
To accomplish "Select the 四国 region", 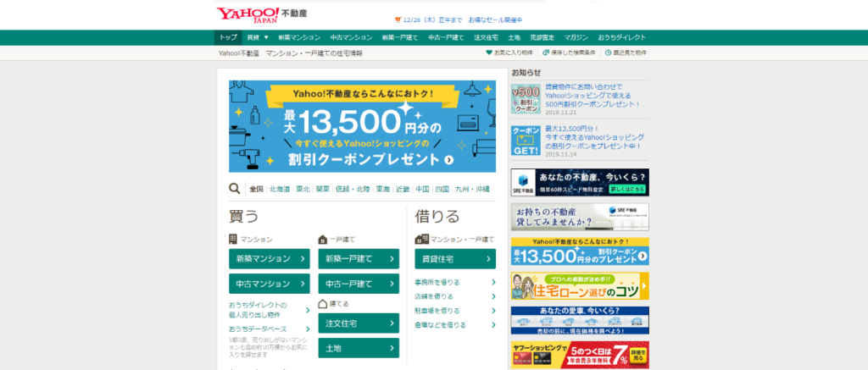I will 442,189.
